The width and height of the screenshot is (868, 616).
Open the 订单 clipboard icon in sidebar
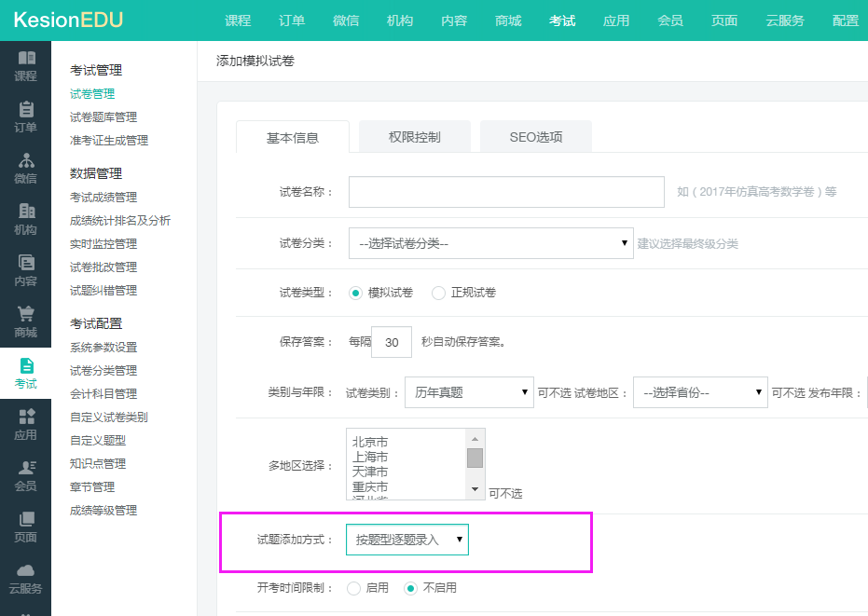(26, 110)
